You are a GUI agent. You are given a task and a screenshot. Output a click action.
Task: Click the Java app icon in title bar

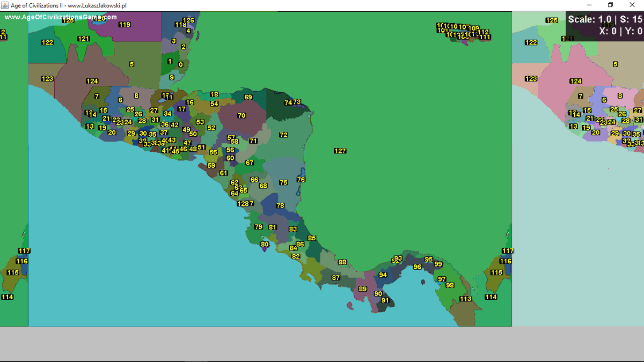click(5, 5)
